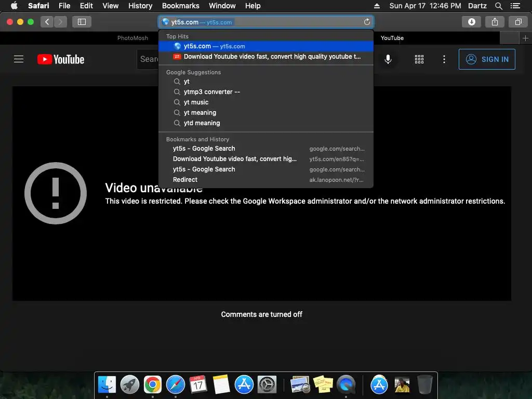
Task: Open Launchpad from the Dock
Action: pyautogui.click(x=129, y=385)
